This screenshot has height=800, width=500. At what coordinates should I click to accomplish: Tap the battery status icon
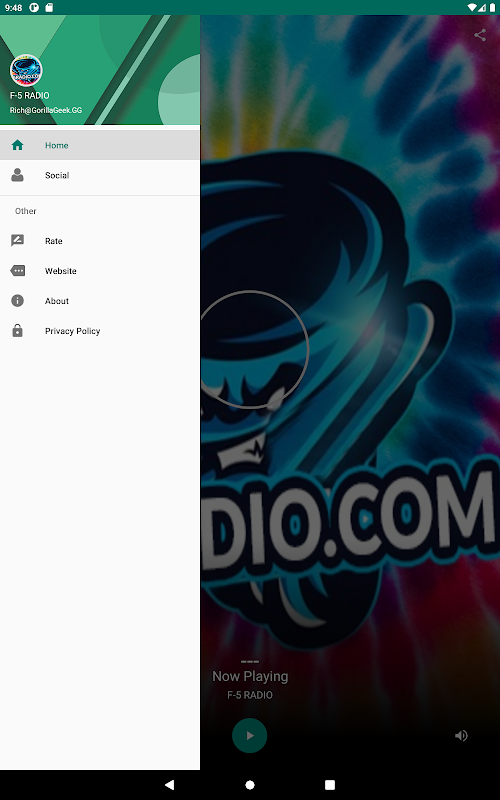[492, 8]
